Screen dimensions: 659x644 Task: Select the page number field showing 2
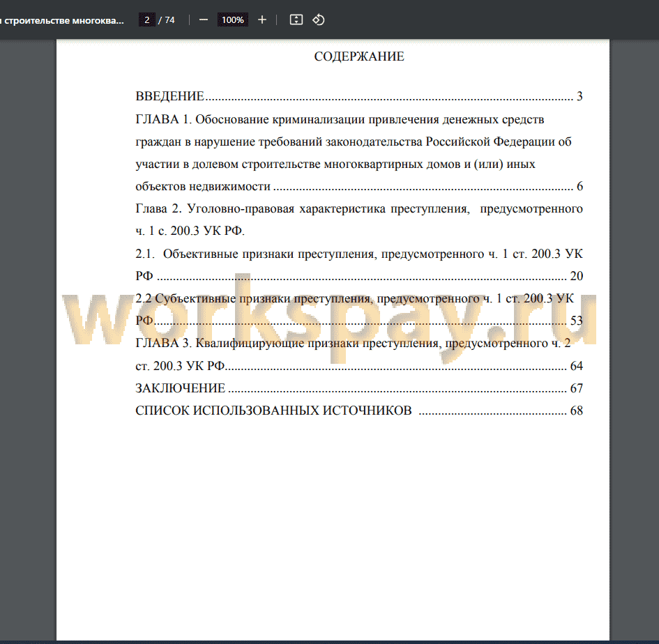147,20
